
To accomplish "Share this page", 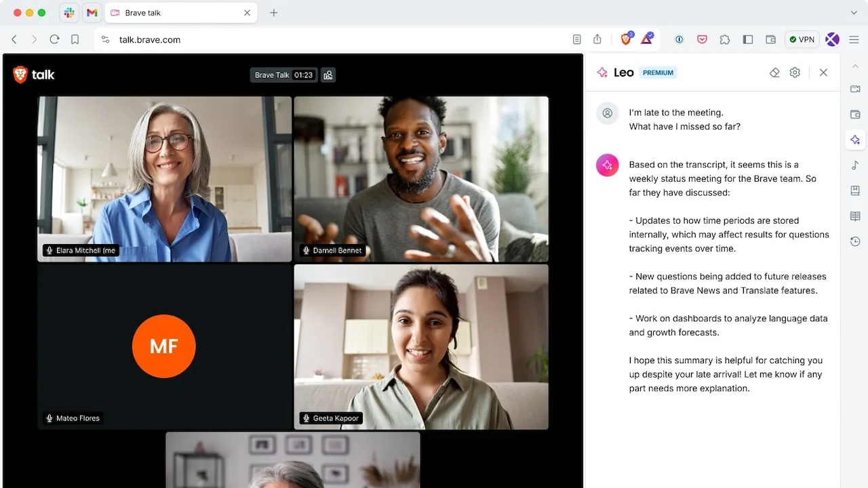I will pos(597,40).
